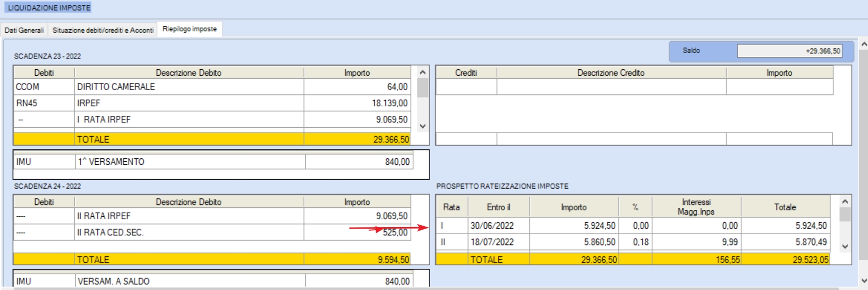Click scrollbar thumb of first Debiti table
The width and height of the screenshot is (868, 290).
423,88
